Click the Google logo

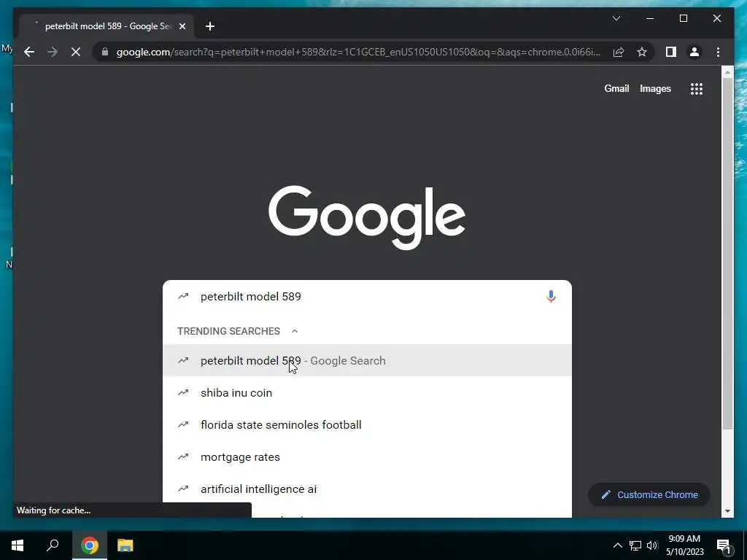coord(367,217)
